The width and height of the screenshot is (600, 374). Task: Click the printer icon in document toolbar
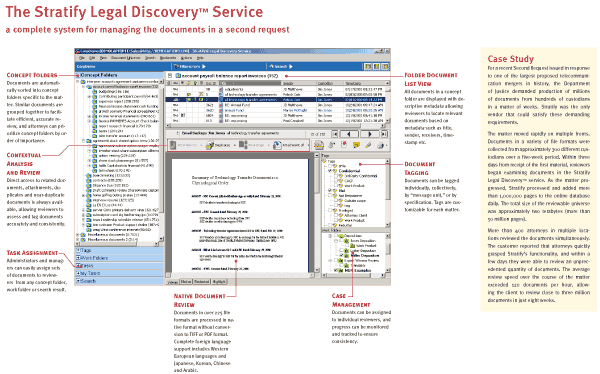click(381, 145)
